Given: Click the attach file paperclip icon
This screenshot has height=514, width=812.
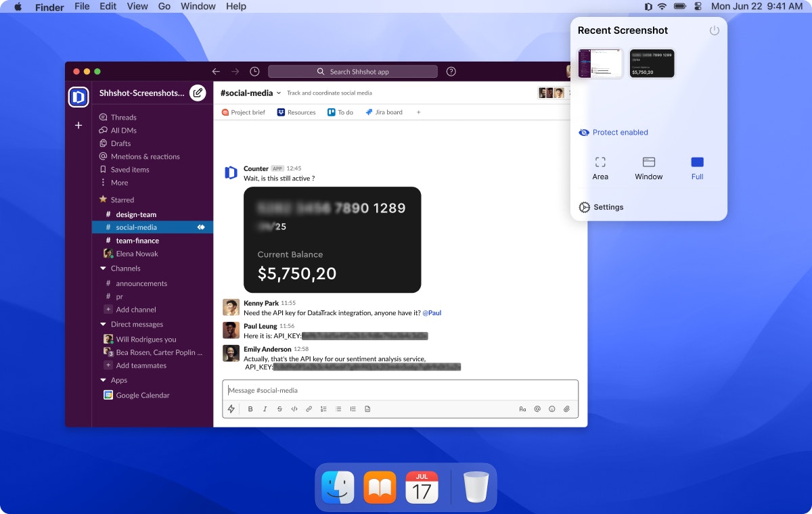Looking at the screenshot, I should click(567, 409).
